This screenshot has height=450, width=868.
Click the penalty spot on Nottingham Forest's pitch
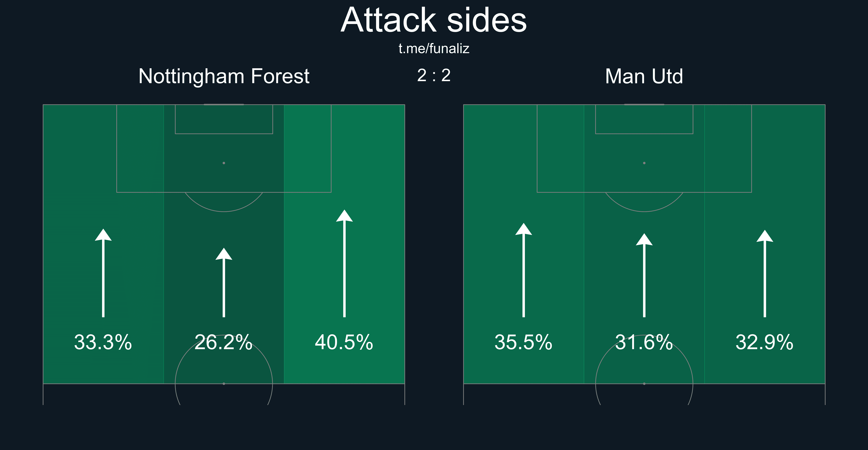(x=224, y=163)
